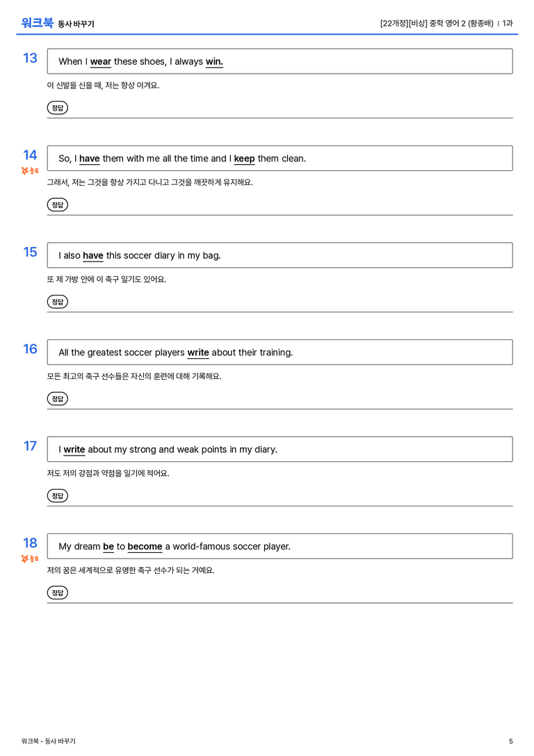Screen dimensions: 534x756
Task: Click the 정답 badge under question 15
Action: click(57, 301)
